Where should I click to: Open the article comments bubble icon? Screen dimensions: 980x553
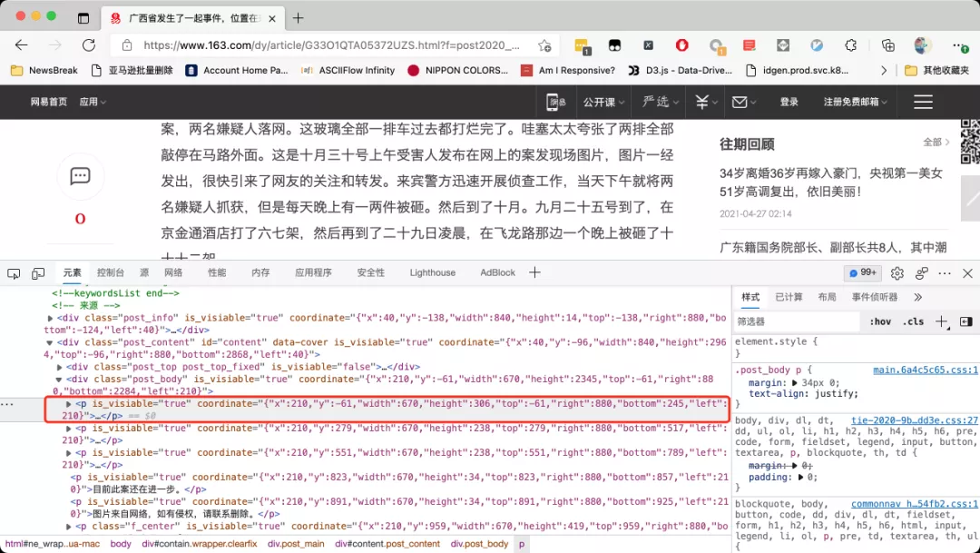[x=80, y=176]
